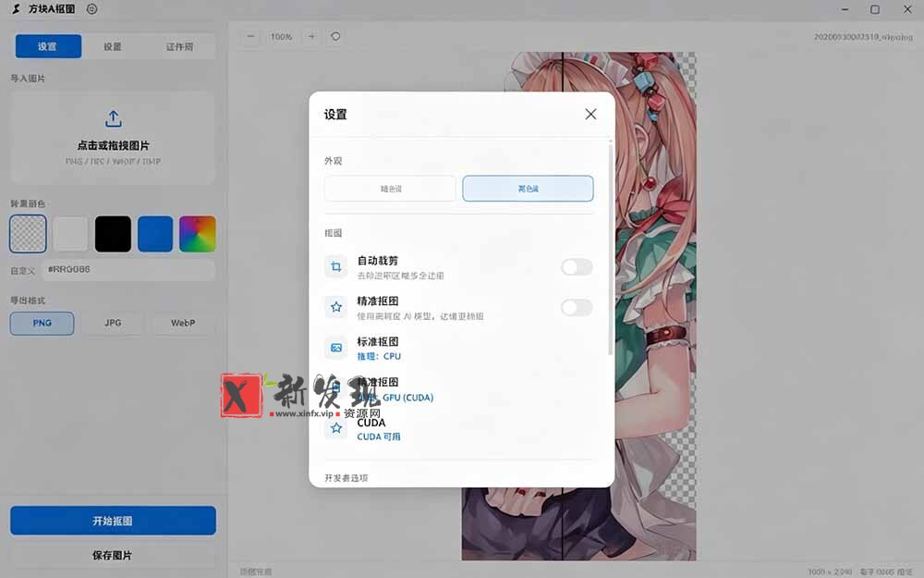Click the star icon beside the 精准抠图 toggle row

click(336, 307)
